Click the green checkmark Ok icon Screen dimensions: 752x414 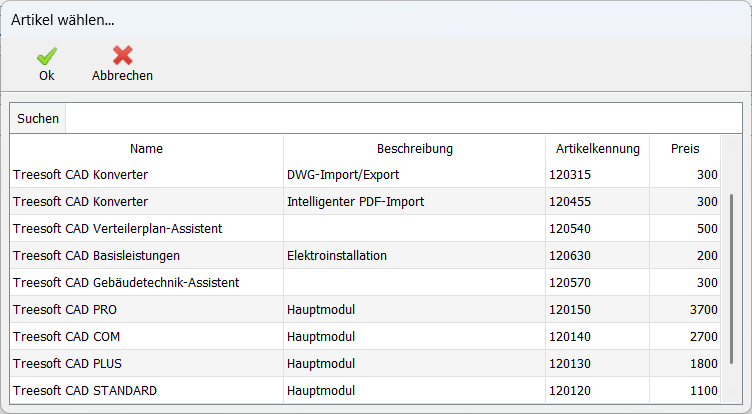point(46,56)
